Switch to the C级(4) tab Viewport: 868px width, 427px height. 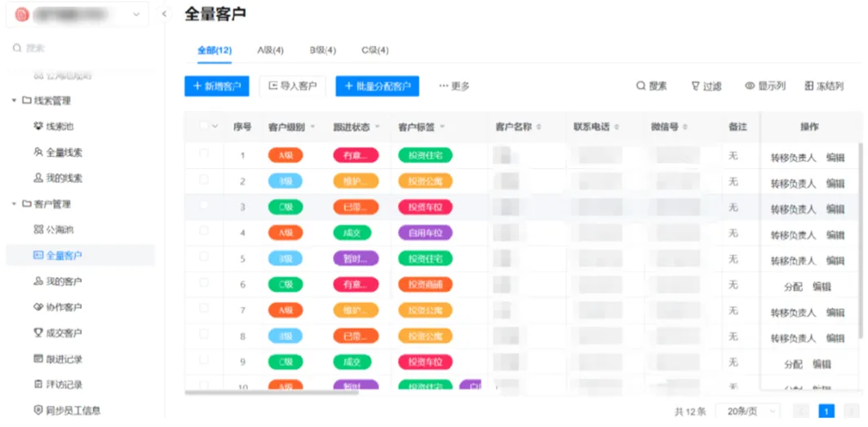pos(375,51)
